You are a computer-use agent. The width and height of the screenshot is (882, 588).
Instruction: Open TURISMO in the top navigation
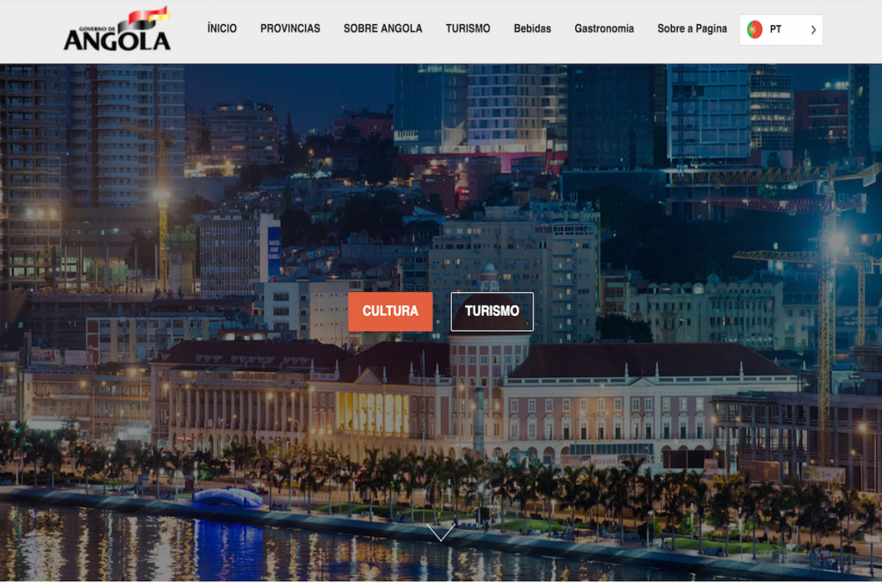(x=468, y=28)
